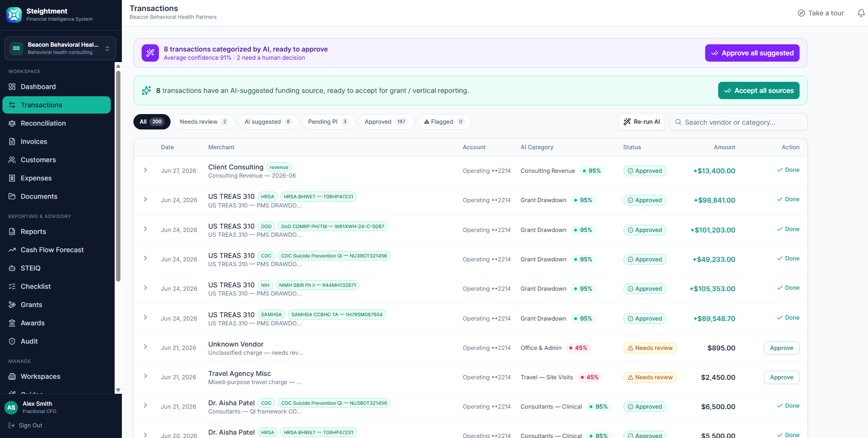The height and width of the screenshot is (438, 868).
Task: Open the Beacon Behavioral Health workspace switcher
Action: 60,48
